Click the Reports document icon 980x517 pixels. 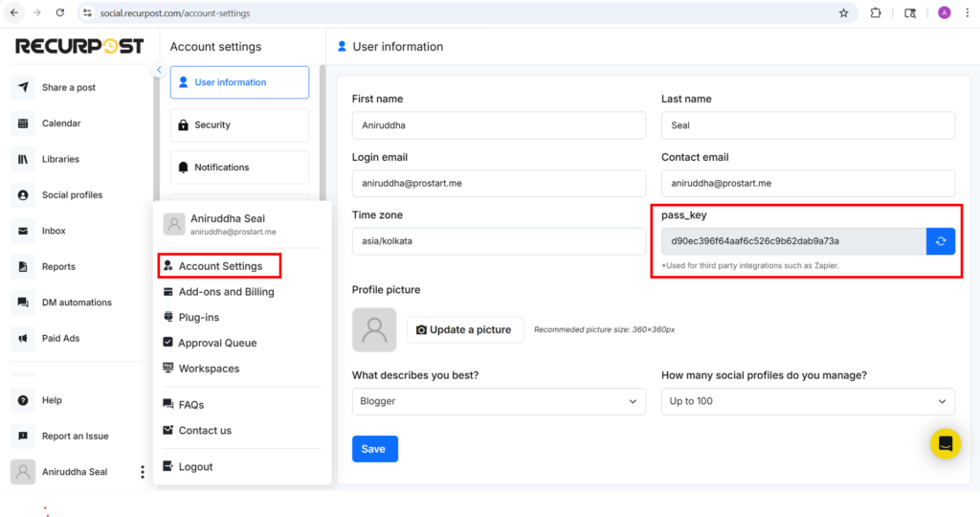pyautogui.click(x=23, y=266)
